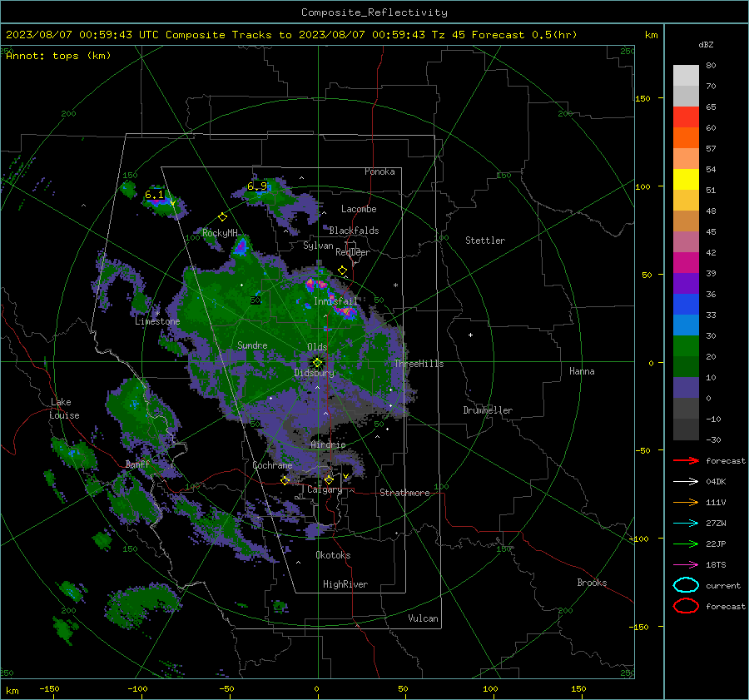Select the orange legend swatch below 60

pyautogui.click(x=686, y=137)
